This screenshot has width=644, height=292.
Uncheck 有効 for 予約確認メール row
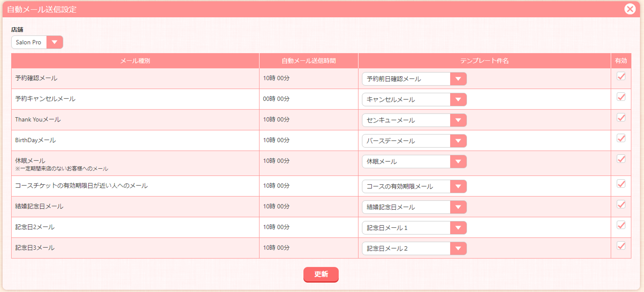click(621, 76)
